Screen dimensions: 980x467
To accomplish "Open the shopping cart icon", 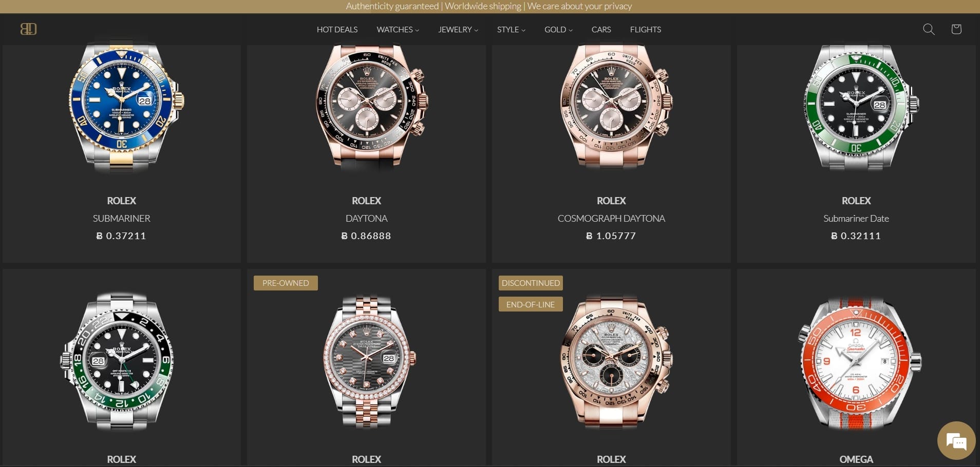I will pyautogui.click(x=956, y=29).
